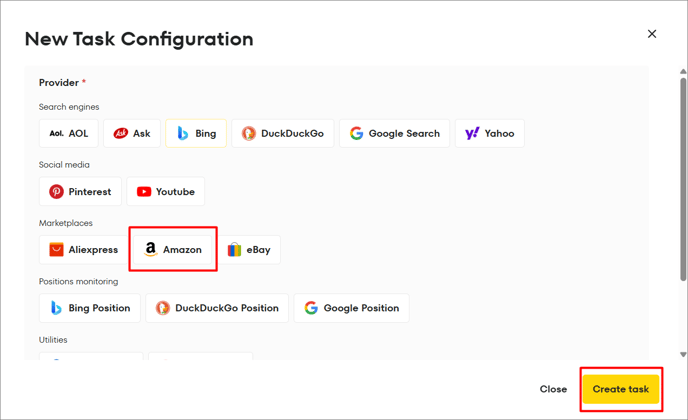The height and width of the screenshot is (420, 688).
Task: Click the scrollbar down arrow
Action: [683, 355]
